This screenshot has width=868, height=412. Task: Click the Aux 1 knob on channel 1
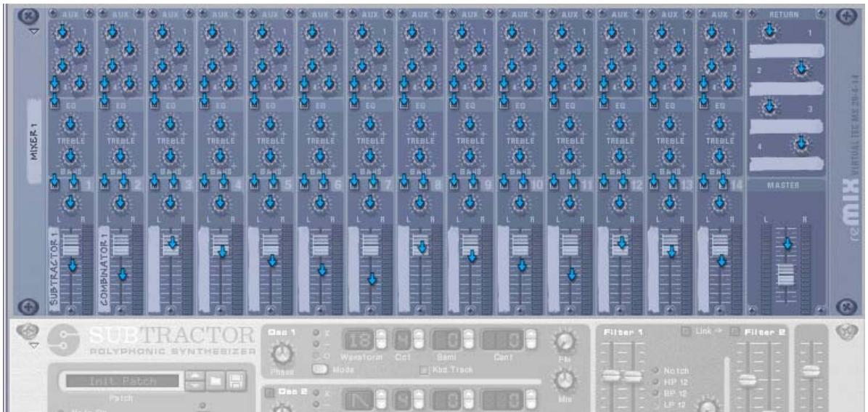pyautogui.click(x=62, y=33)
